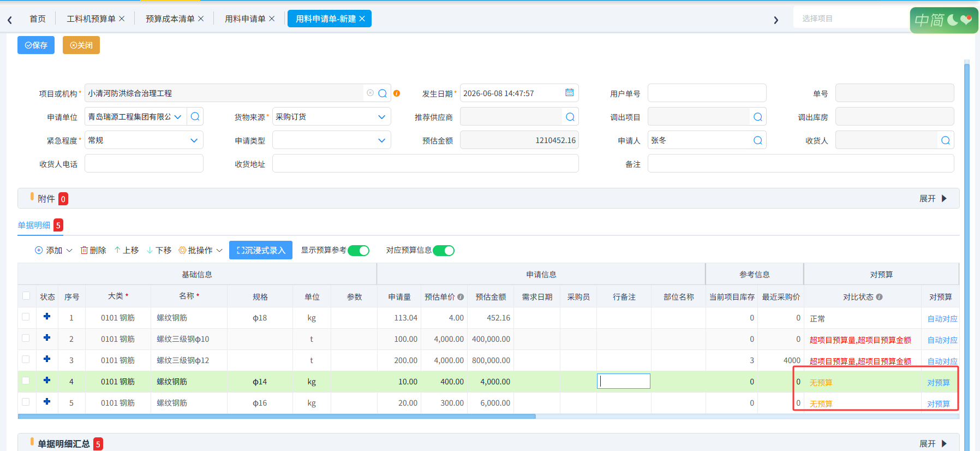Clear the 项目或机构 field value
980x451 pixels.
[x=371, y=93]
